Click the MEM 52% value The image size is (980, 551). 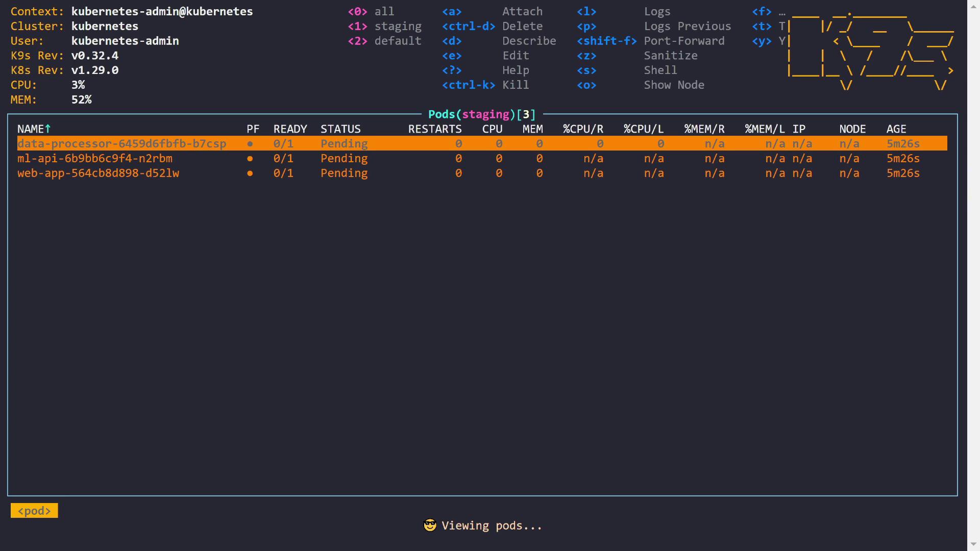[x=82, y=100]
